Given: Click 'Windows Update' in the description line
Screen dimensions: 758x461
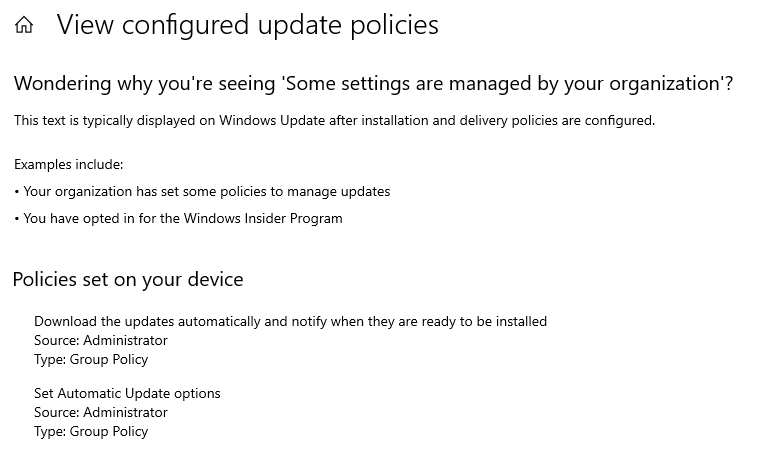Looking at the screenshot, I should tap(272, 120).
